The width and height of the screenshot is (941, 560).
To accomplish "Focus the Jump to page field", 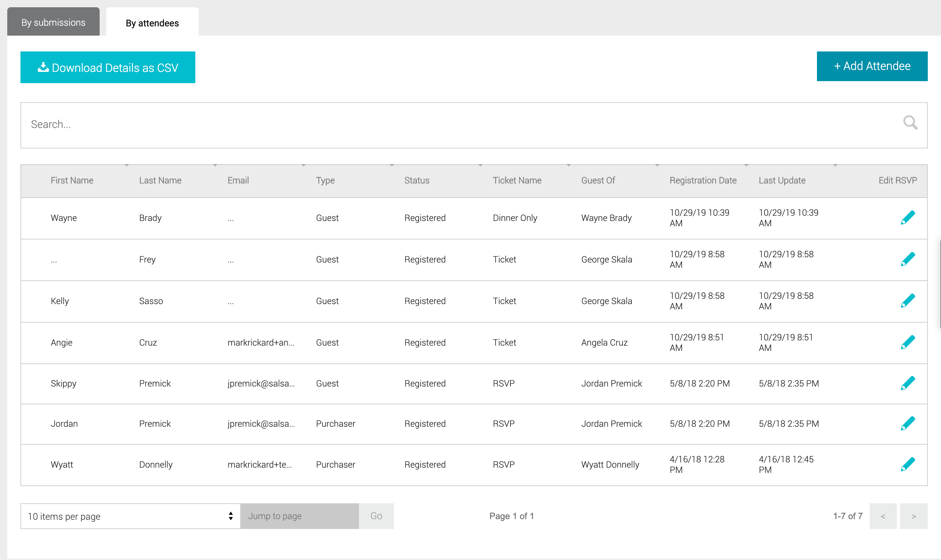I will 299,516.
